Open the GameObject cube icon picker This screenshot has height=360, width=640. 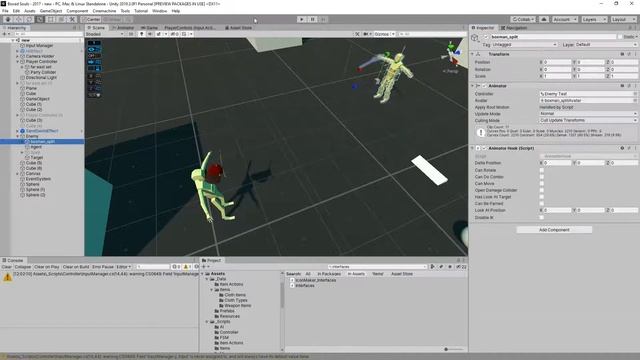point(475,38)
